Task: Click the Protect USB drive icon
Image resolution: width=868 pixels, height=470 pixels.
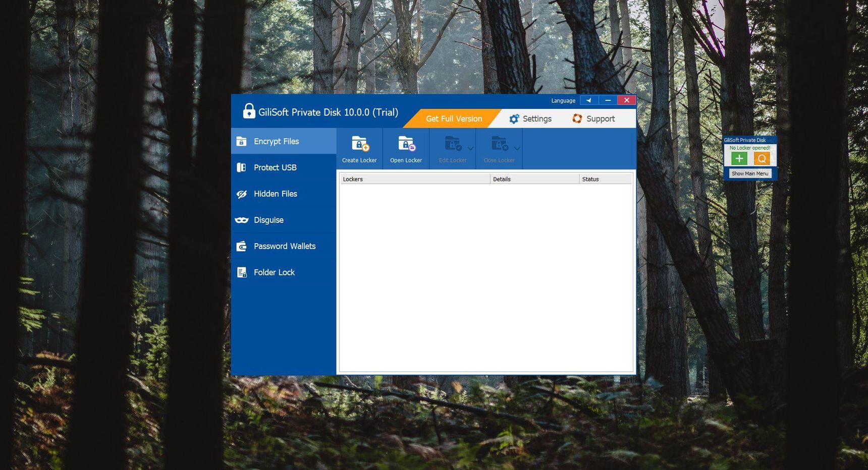Action: pos(242,167)
